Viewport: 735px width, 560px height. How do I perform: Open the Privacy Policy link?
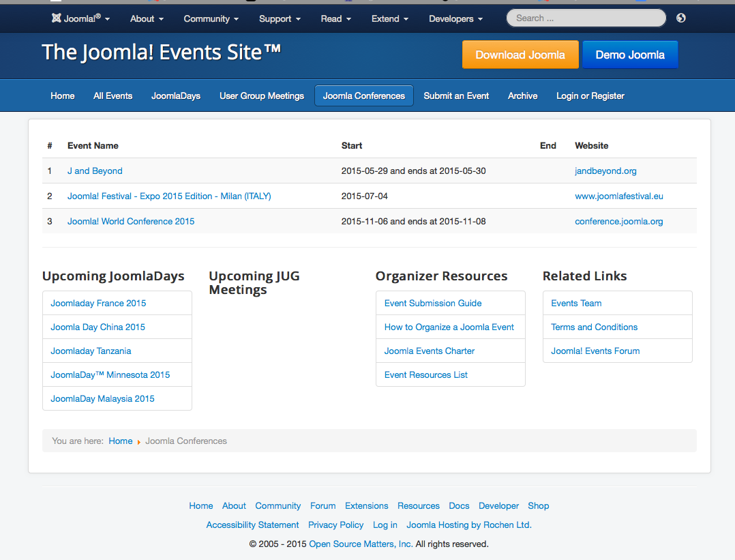coord(335,525)
